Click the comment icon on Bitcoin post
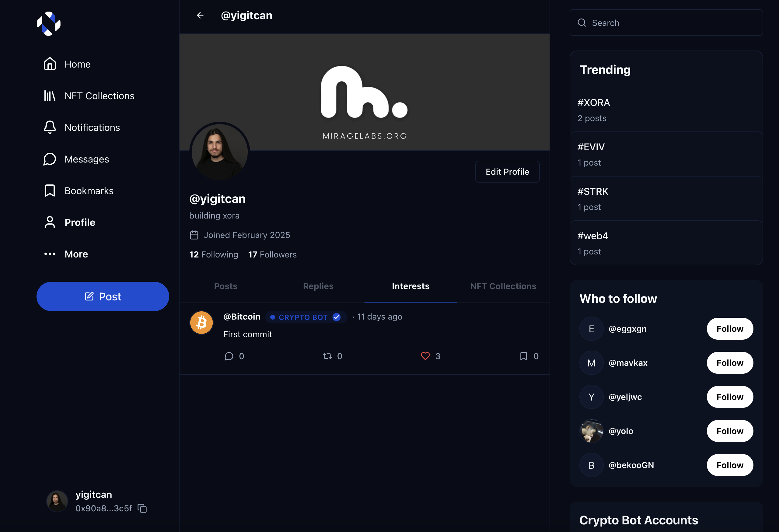 (229, 356)
